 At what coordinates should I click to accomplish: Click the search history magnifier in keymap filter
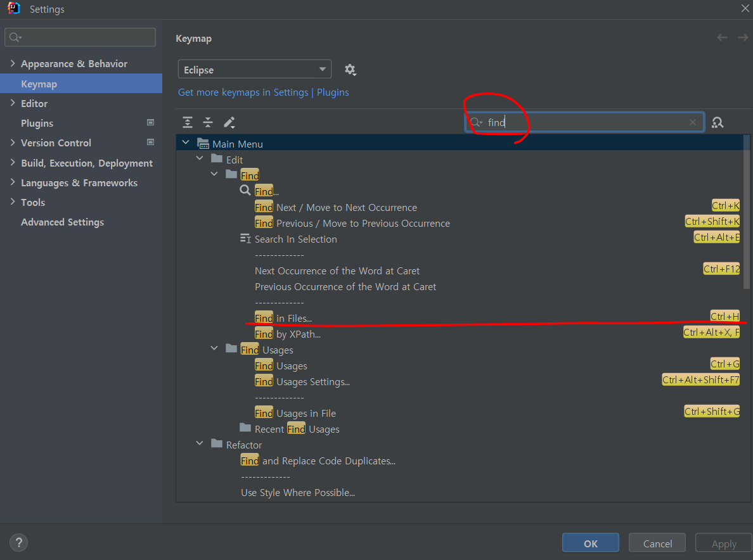pos(476,122)
